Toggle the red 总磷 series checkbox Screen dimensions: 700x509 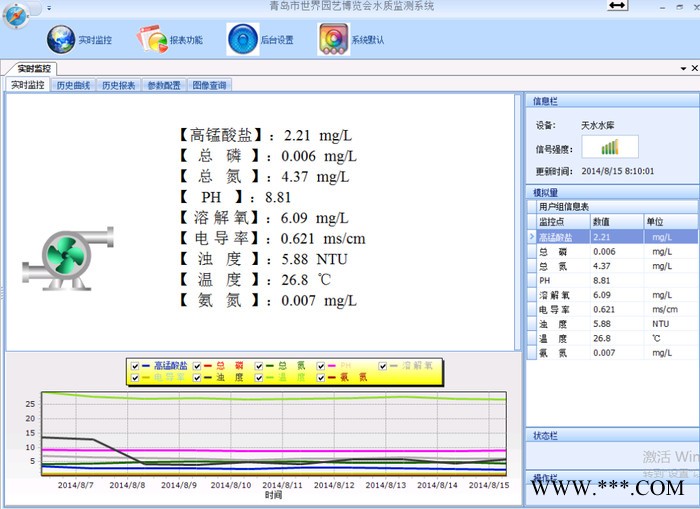tap(197, 366)
